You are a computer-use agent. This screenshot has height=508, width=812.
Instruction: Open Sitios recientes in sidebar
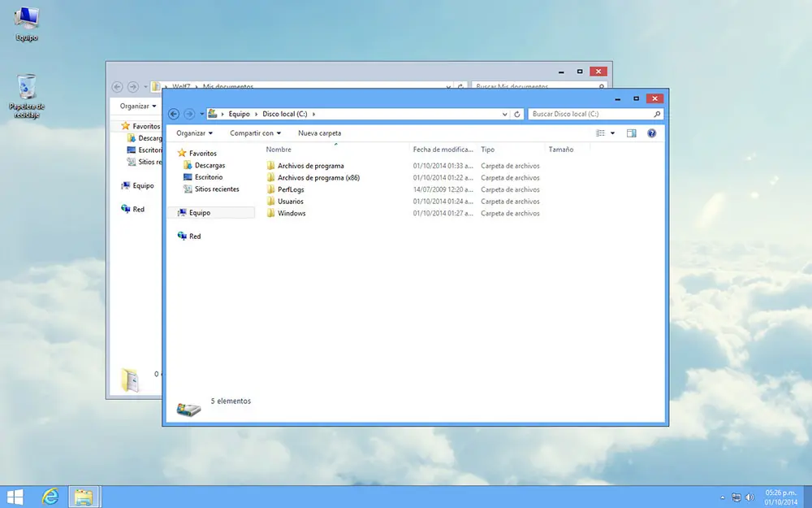coord(211,189)
